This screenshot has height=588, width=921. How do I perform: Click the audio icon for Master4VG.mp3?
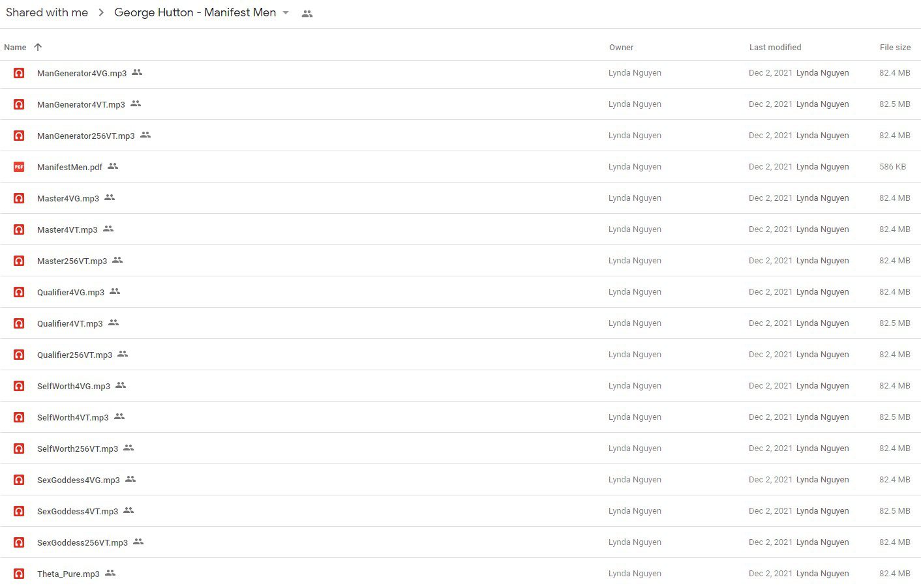[x=19, y=198]
